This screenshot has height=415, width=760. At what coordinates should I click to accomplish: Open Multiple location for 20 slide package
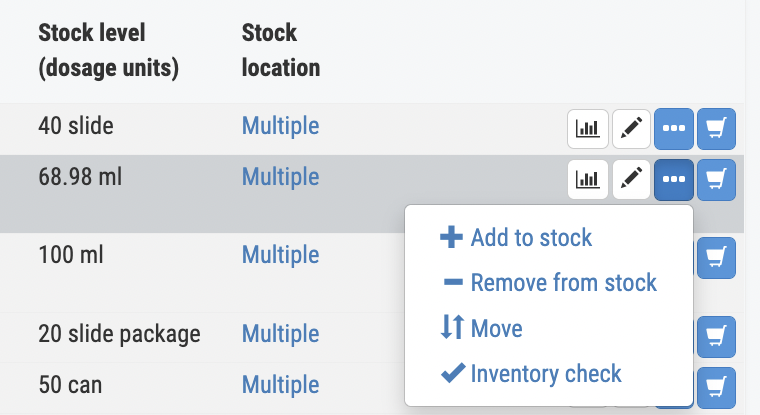coord(280,333)
